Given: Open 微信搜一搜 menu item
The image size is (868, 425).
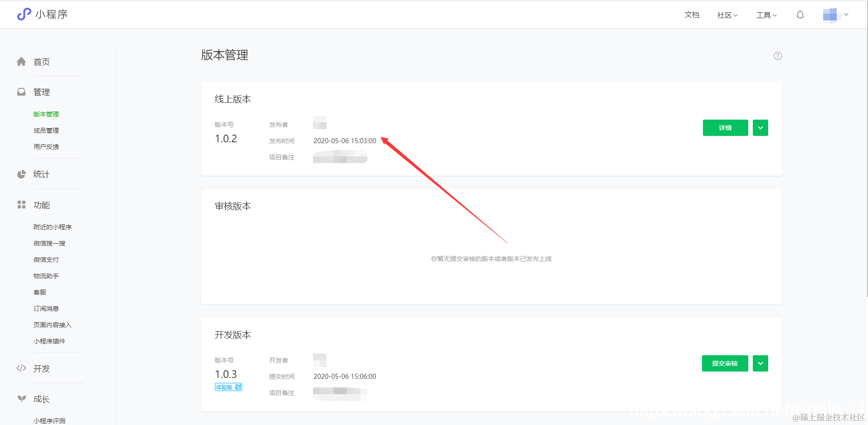Looking at the screenshot, I should [x=49, y=243].
